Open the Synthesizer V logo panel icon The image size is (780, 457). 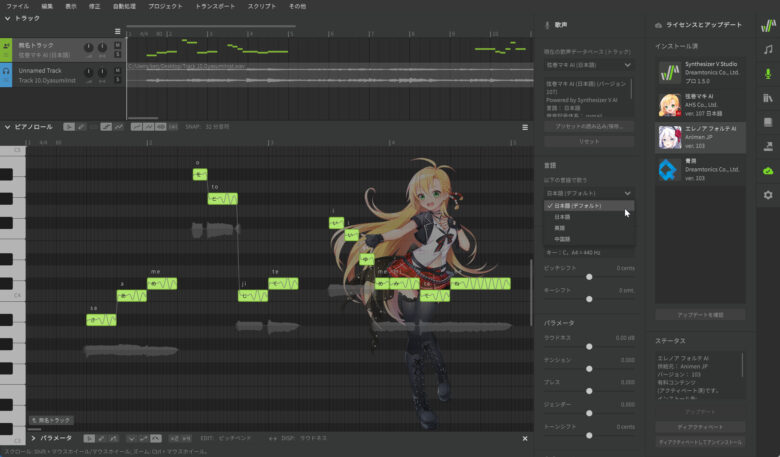click(x=769, y=25)
